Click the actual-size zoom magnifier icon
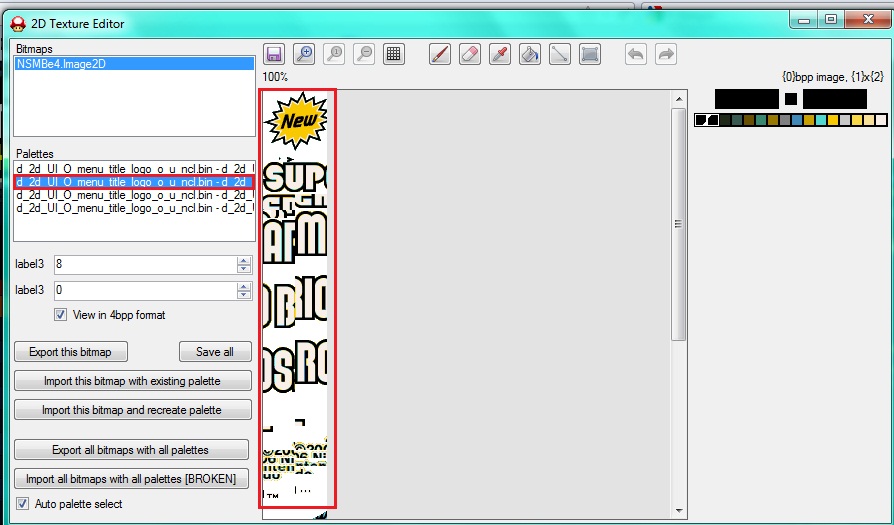 334,54
